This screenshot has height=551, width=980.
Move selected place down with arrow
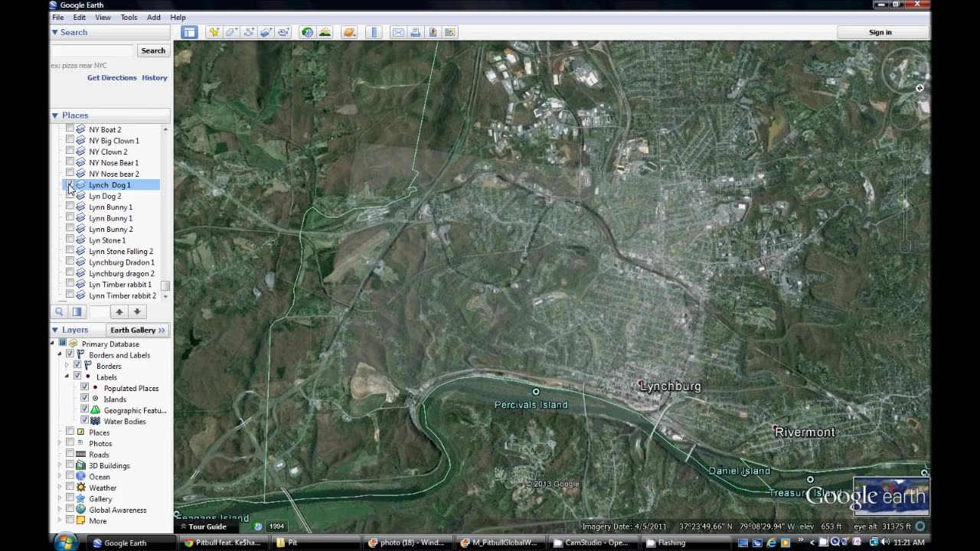[x=137, y=311]
